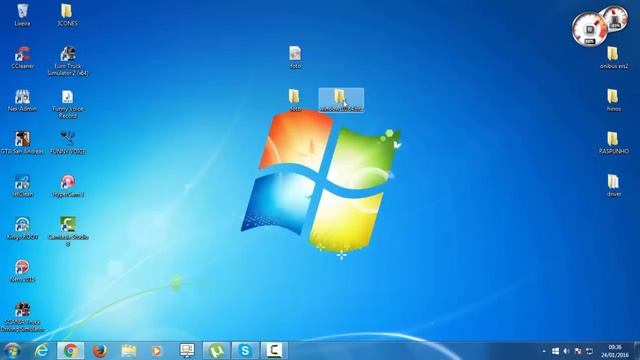Viewport: 640px width, 360px height.
Task: Select the foto image file icon
Action: (x=295, y=57)
